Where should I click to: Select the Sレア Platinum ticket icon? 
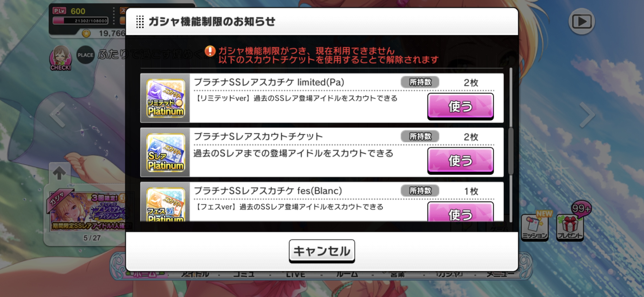tap(166, 152)
